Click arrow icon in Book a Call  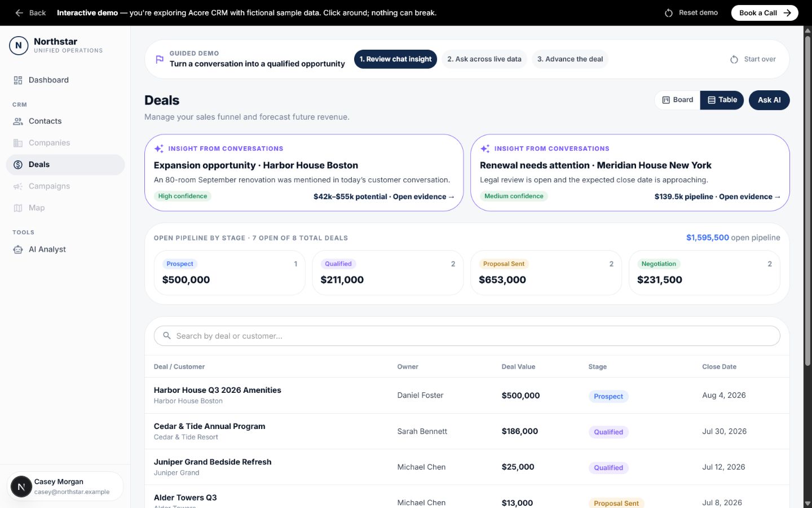click(787, 12)
